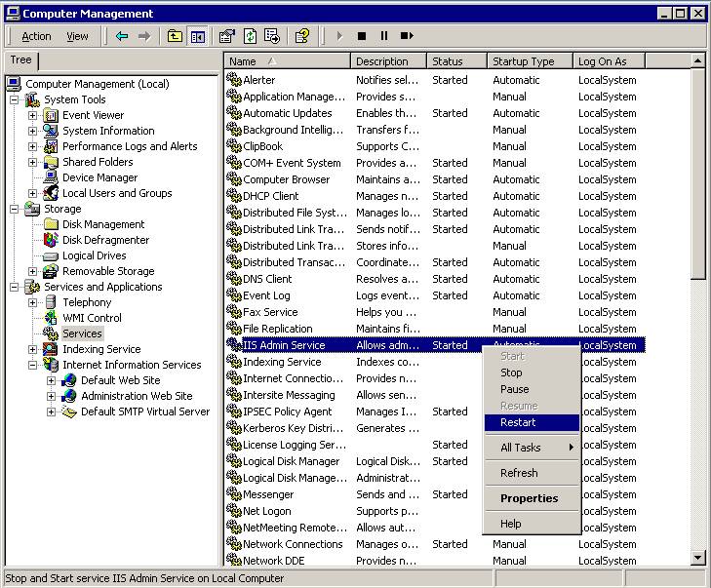Click the Refresh toolbar icon
Image resolution: width=711 pixels, height=588 pixels.
coord(250,36)
